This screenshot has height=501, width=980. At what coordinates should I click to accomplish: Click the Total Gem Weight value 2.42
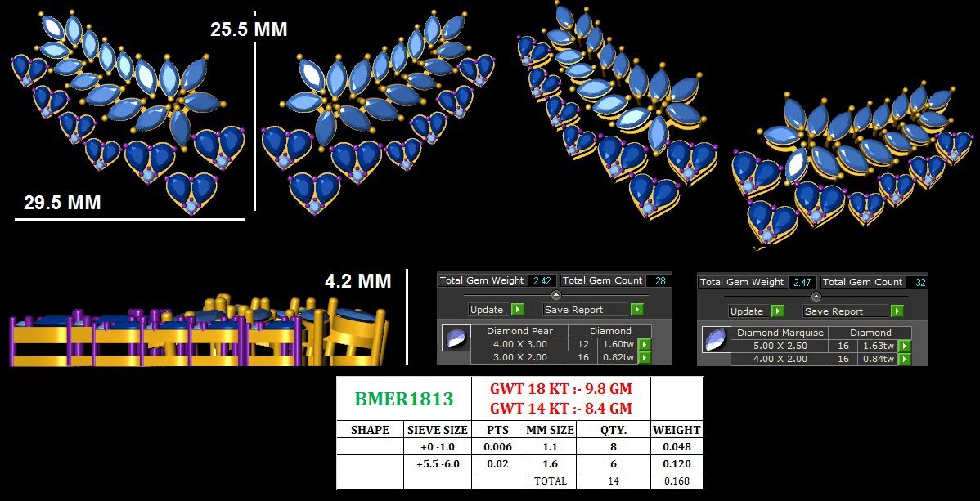542,280
